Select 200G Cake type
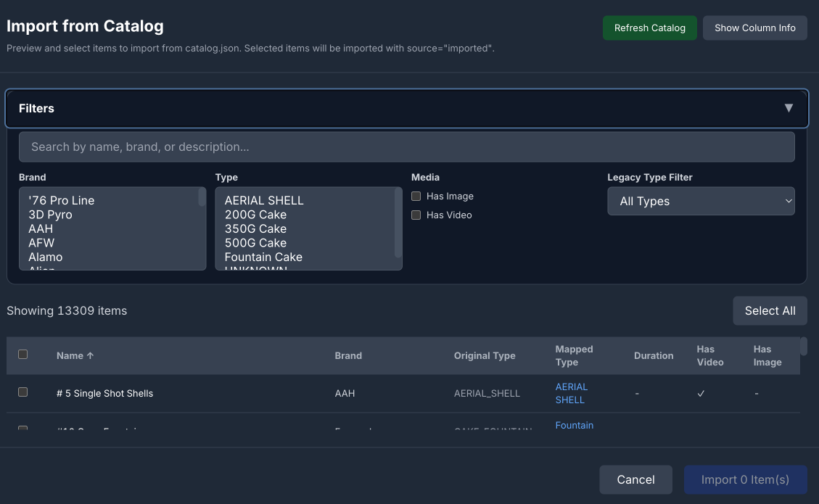 [x=255, y=215]
